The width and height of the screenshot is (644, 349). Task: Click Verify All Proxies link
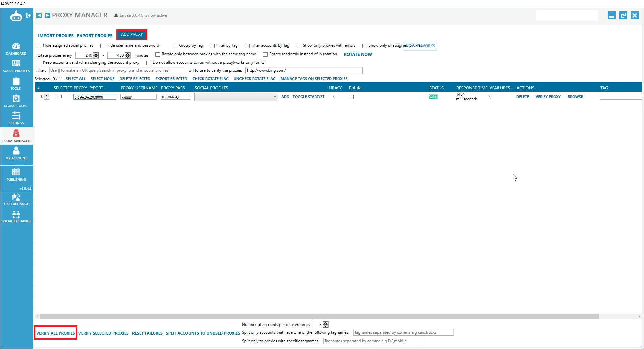(56, 333)
